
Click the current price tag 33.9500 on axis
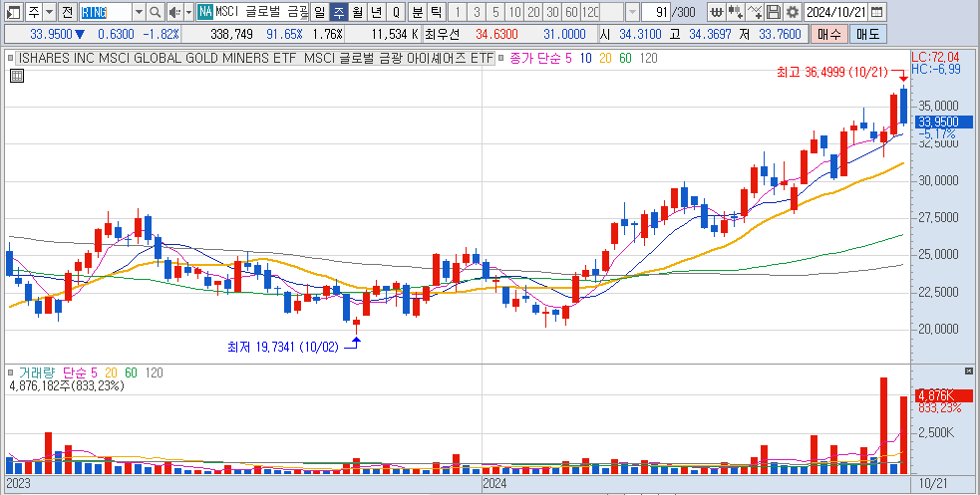944,122
